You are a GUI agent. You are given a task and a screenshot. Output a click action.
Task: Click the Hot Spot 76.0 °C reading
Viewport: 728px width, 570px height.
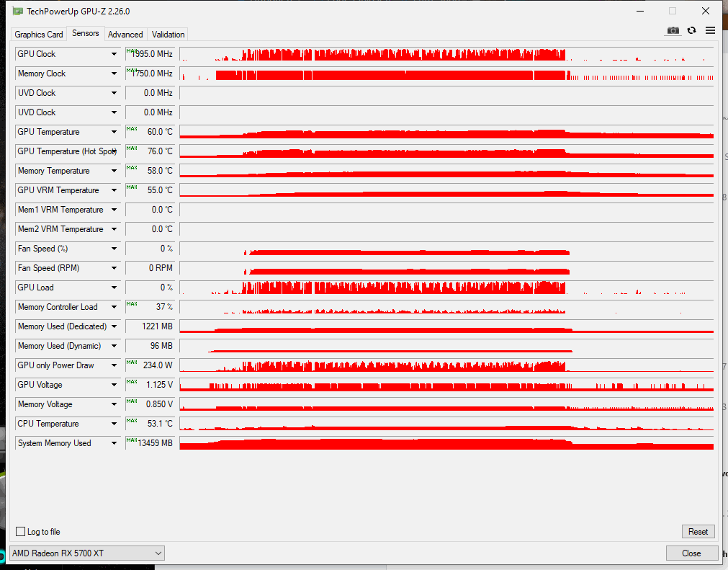pos(150,151)
